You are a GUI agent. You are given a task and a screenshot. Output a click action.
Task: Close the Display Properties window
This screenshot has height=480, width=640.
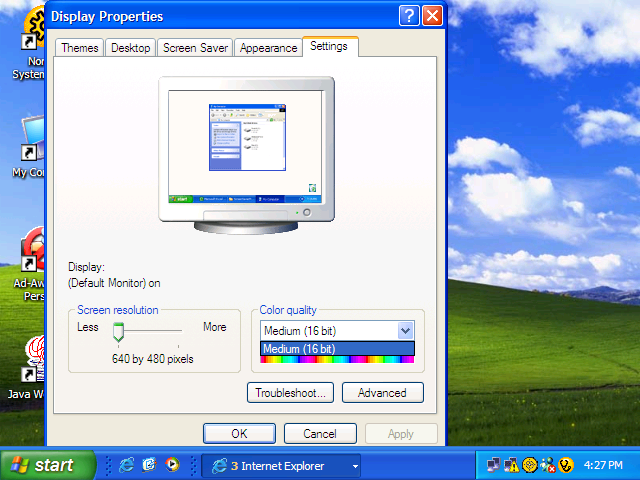pos(432,16)
